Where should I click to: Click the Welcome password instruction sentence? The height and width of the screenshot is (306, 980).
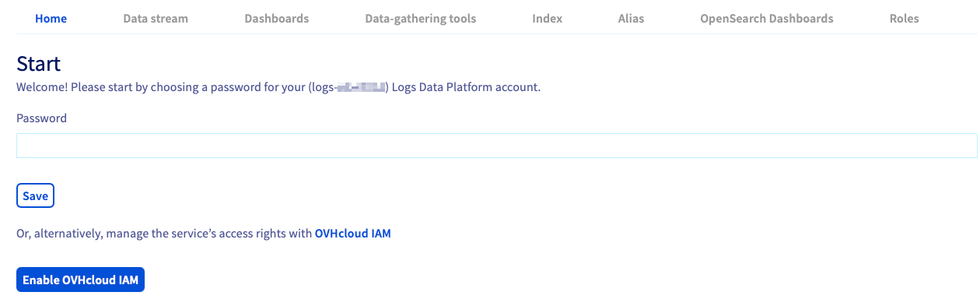278,87
